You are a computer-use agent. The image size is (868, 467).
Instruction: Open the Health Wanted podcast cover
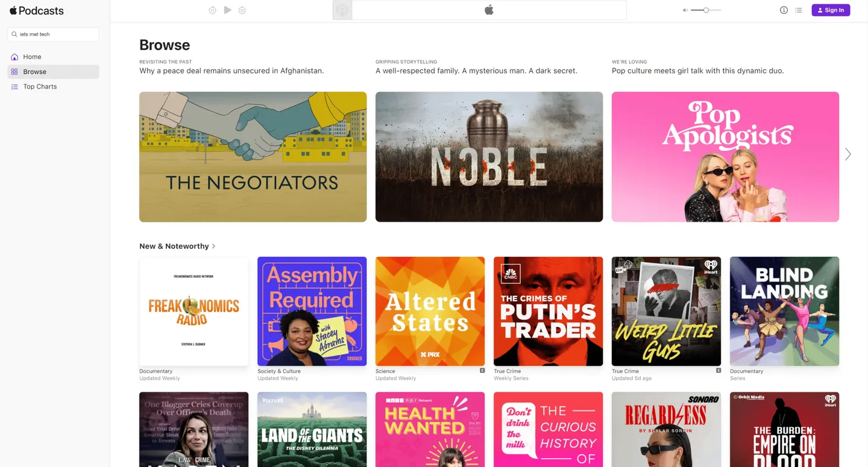tap(430, 430)
